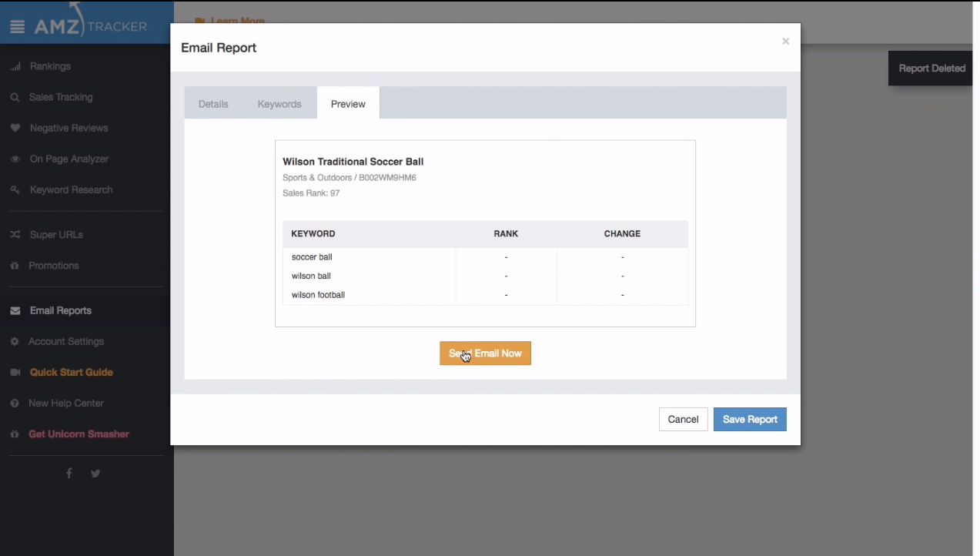The image size is (980, 556).
Task: Open Rankings in the sidebar
Action: coord(50,67)
